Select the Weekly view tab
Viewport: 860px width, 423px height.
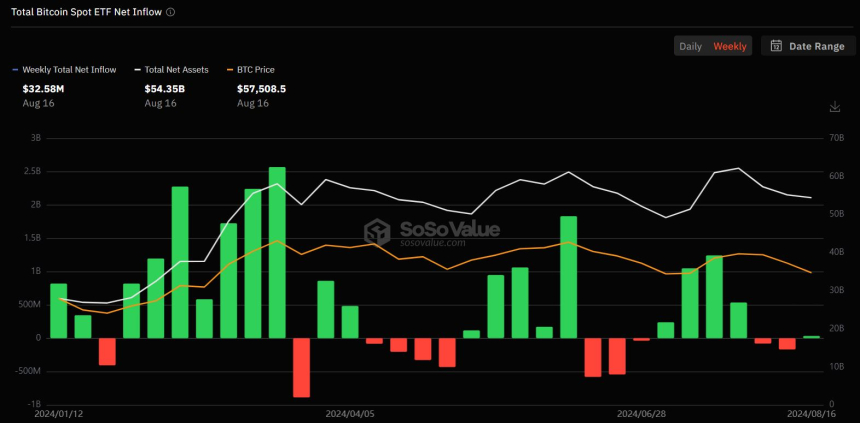tap(729, 46)
